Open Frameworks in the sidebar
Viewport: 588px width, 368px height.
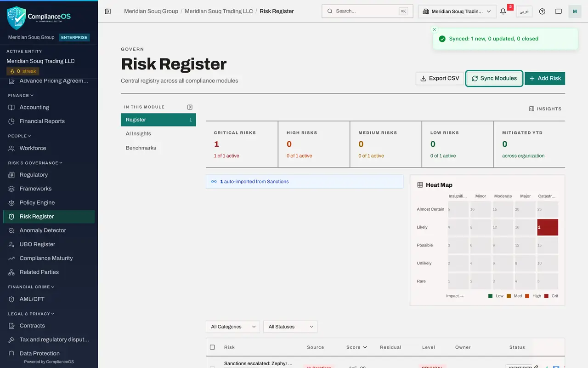tap(49, 189)
